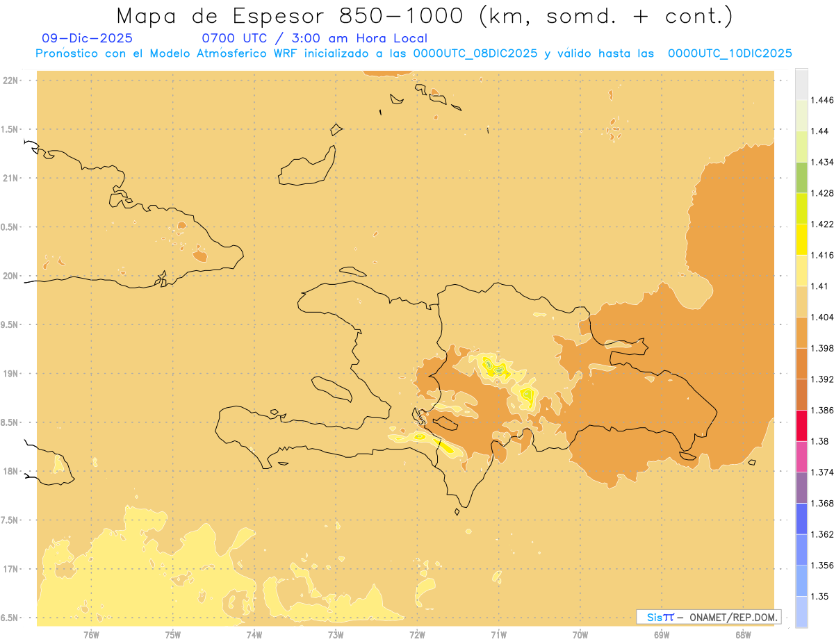Screen dimensions: 834x644
Task: Click the latitude label '22N'
Action: coord(10,81)
